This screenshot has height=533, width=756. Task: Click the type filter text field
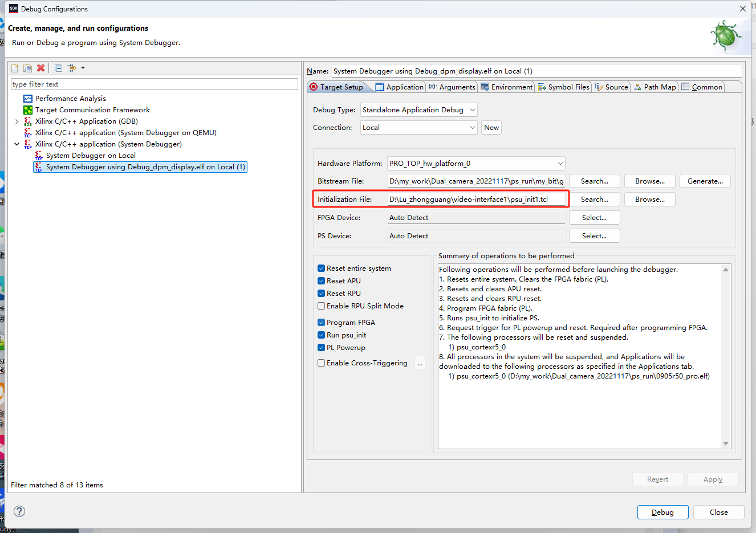pyautogui.click(x=154, y=84)
